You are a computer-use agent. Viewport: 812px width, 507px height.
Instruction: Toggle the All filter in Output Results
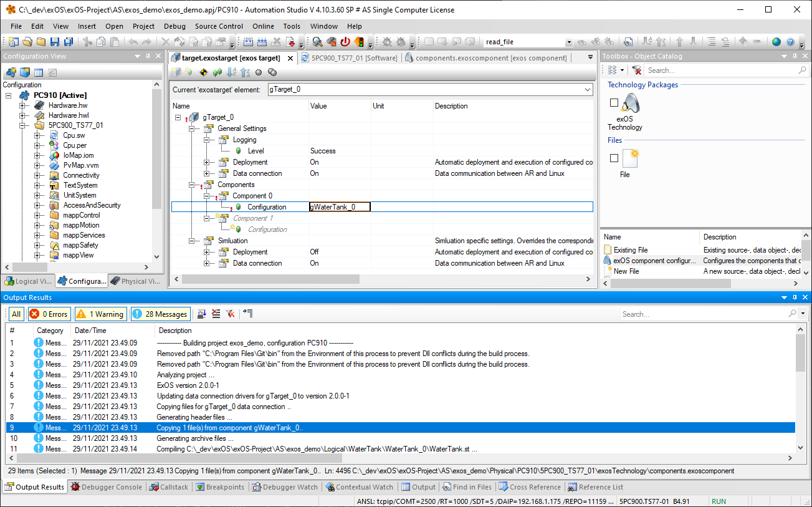pyautogui.click(x=16, y=314)
